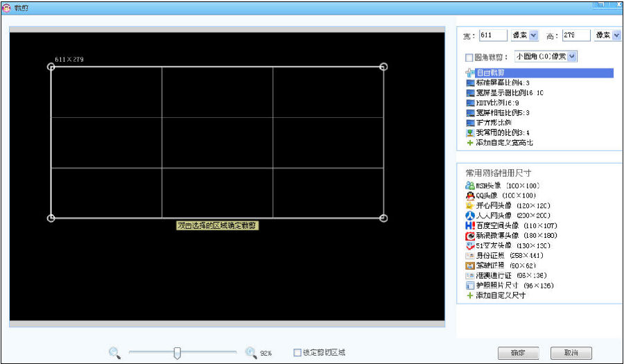Image resolution: width=624 pixels, height=364 pixels.
Task: Click the top-right crop corner handle
Action: coord(383,67)
